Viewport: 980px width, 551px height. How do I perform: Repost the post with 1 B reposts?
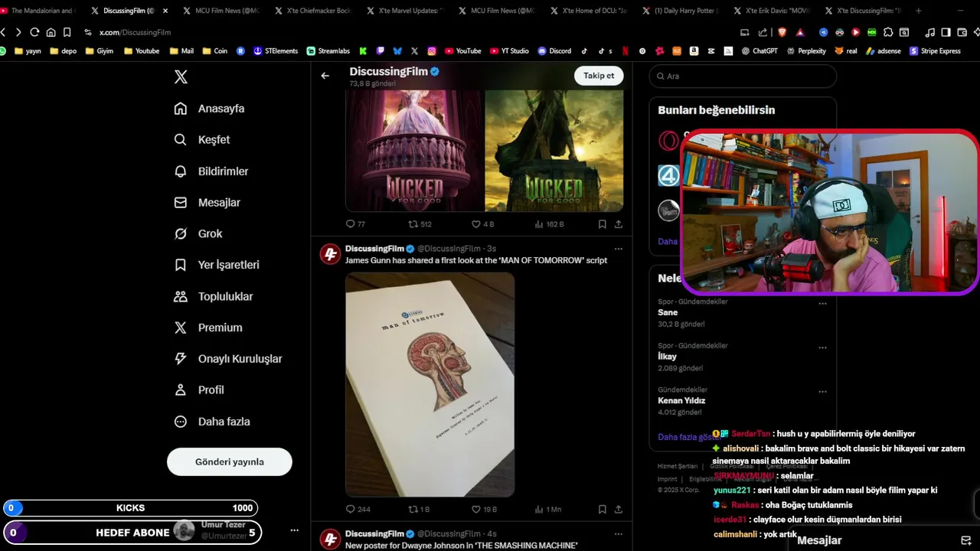(x=420, y=509)
